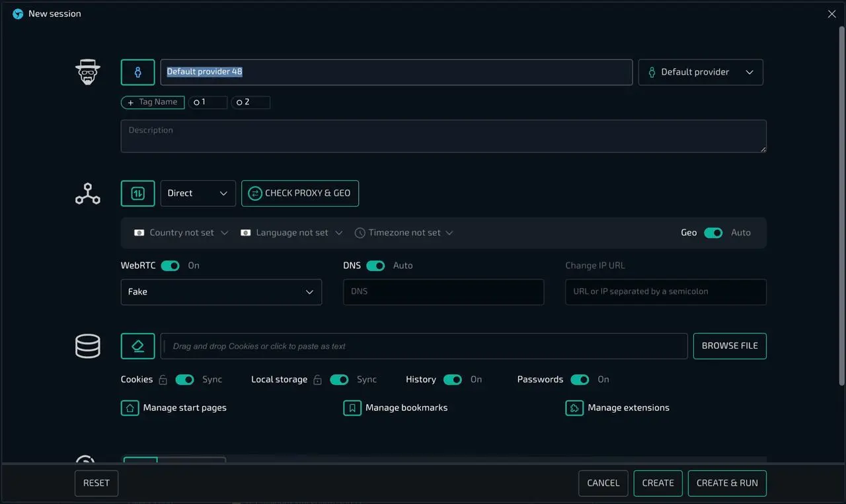Click the Tag Name field to add a tag

pyautogui.click(x=153, y=102)
